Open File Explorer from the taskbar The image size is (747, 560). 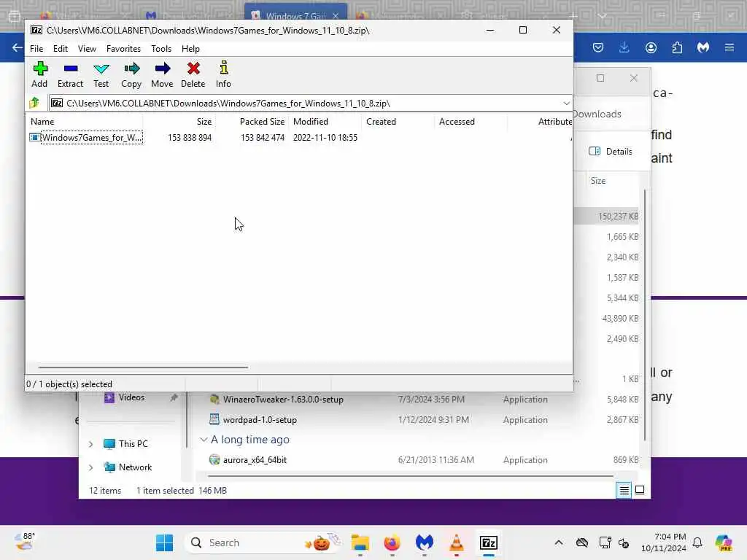pos(360,542)
